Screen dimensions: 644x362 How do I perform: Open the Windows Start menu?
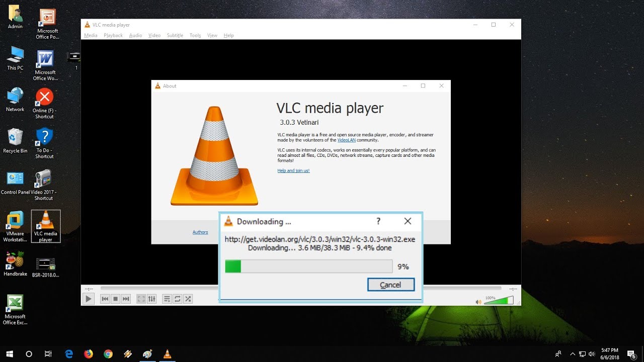pos(10,354)
